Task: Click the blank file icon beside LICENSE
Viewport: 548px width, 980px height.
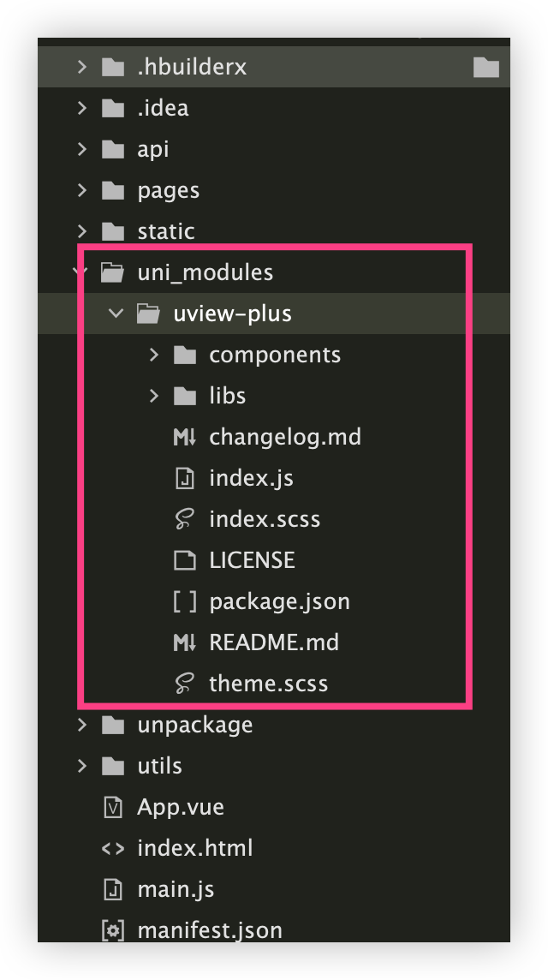Action: point(185,560)
